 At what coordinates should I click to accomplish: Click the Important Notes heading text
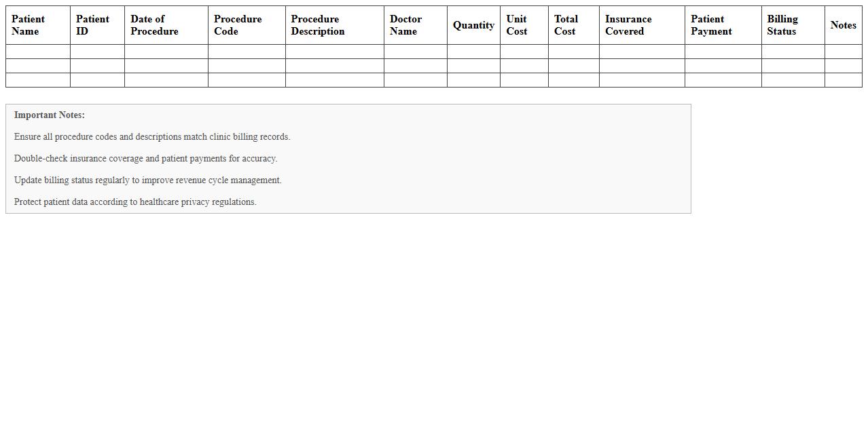[50, 115]
